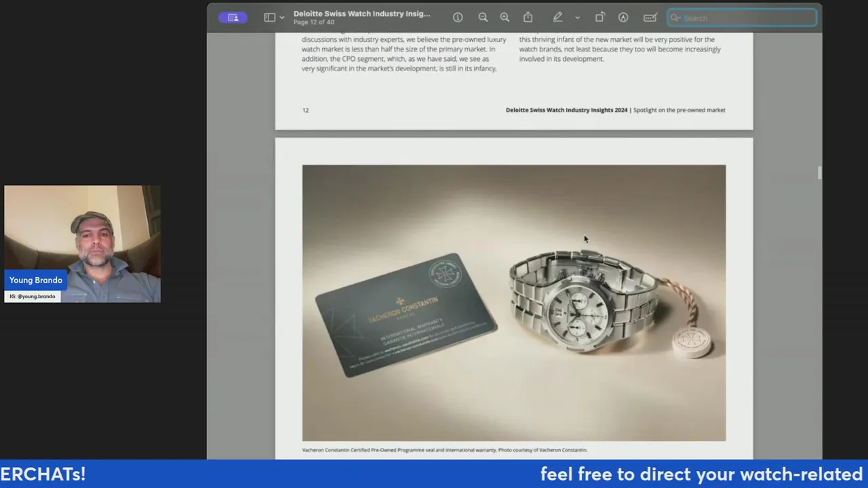
Task: Toggle the Preview sidebar view button
Action: point(270,18)
